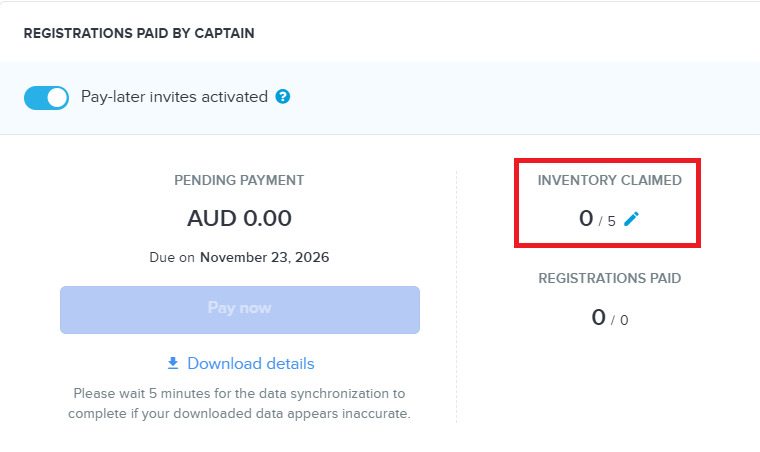Select the large 0 inventory claimed count

coord(586,218)
